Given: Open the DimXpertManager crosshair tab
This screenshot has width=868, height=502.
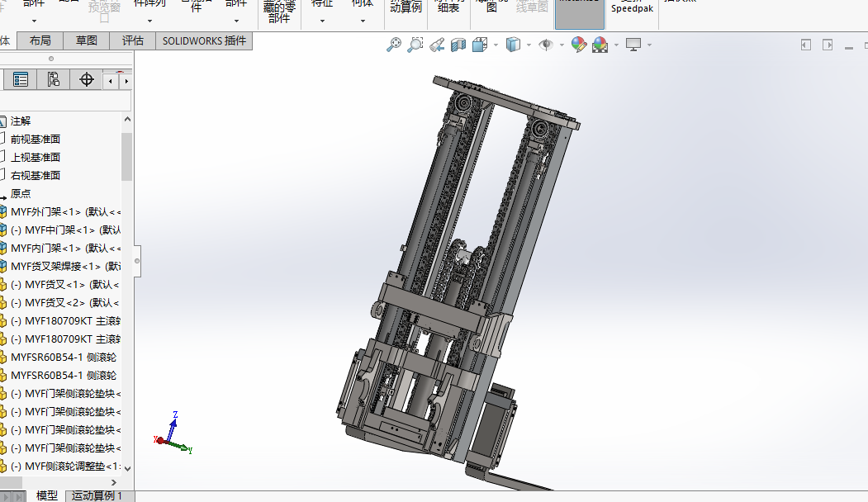Looking at the screenshot, I should pyautogui.click(x=87, y=79).
